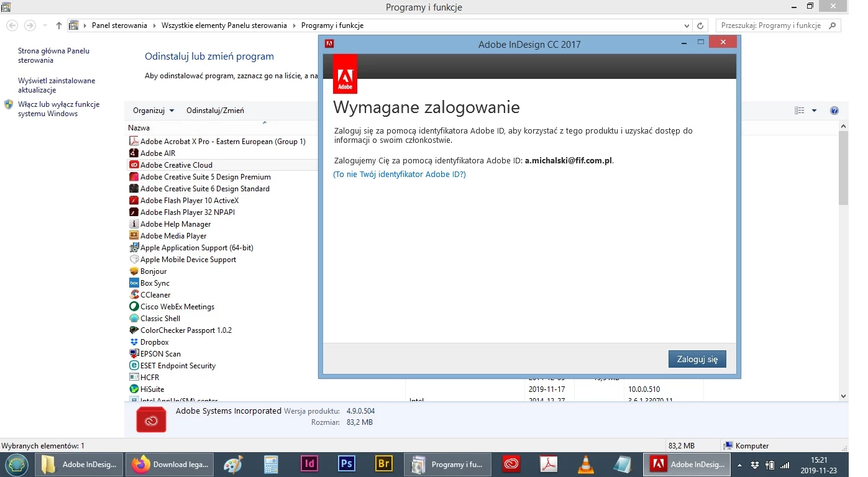Image resolution: width=868 pixels, height=477 pixels.
Task: Select the Dropbox program icon
Action: pyautogui.click(x=134, y=342)
